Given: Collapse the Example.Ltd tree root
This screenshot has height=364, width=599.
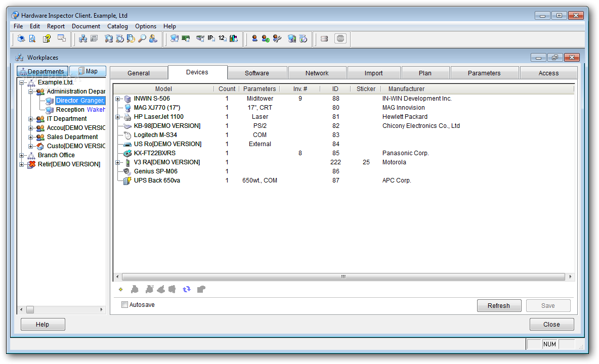Looking at the screenshot, I should (22, 82).
